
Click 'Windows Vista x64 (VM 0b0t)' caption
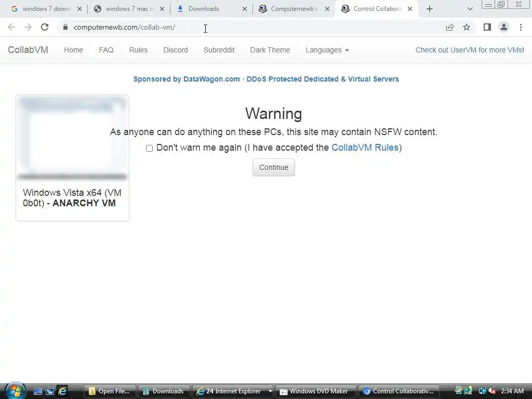pos(72,198)
